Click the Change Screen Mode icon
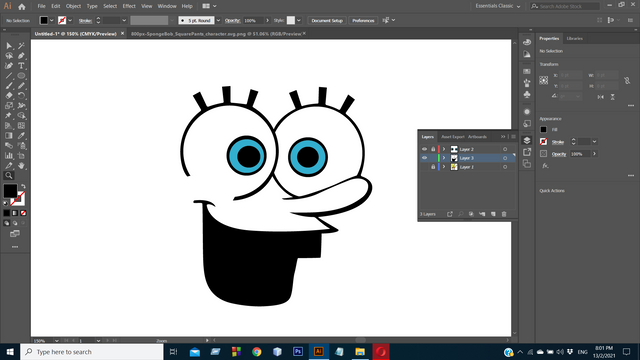640x360 pixels. point(15,234)
